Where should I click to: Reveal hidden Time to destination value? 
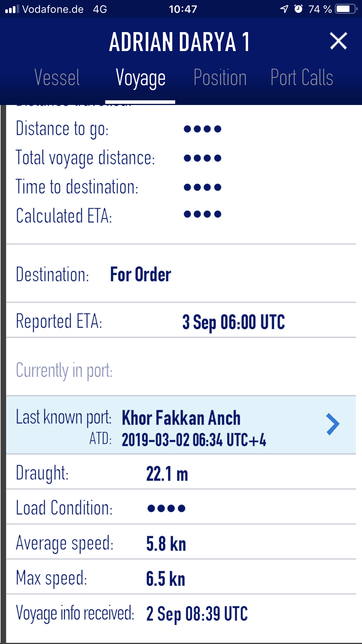pyautogui.click(x=203, y=187)
